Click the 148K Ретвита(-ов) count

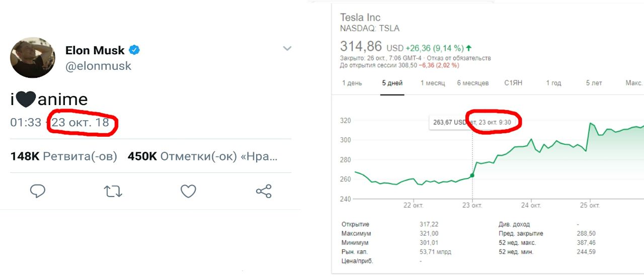[x=63, y=156]
